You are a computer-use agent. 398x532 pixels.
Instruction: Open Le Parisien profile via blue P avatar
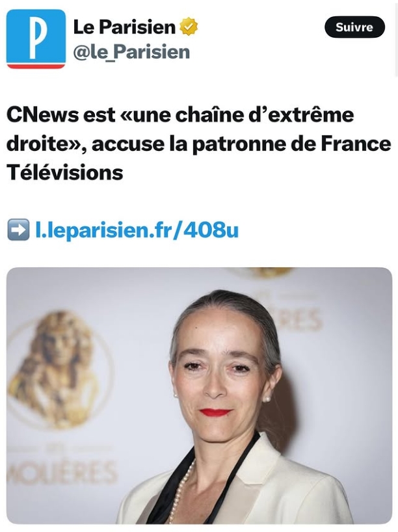(x=36, y=38)
